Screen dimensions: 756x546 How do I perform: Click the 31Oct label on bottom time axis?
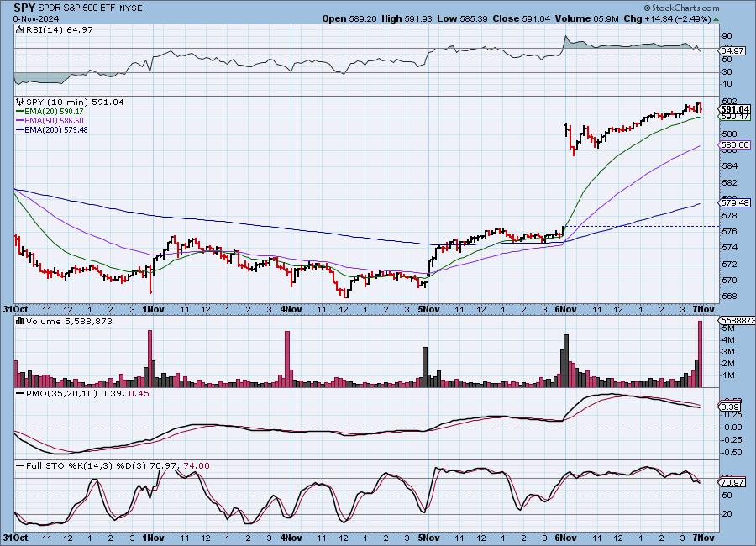click(x=14, y=538)
